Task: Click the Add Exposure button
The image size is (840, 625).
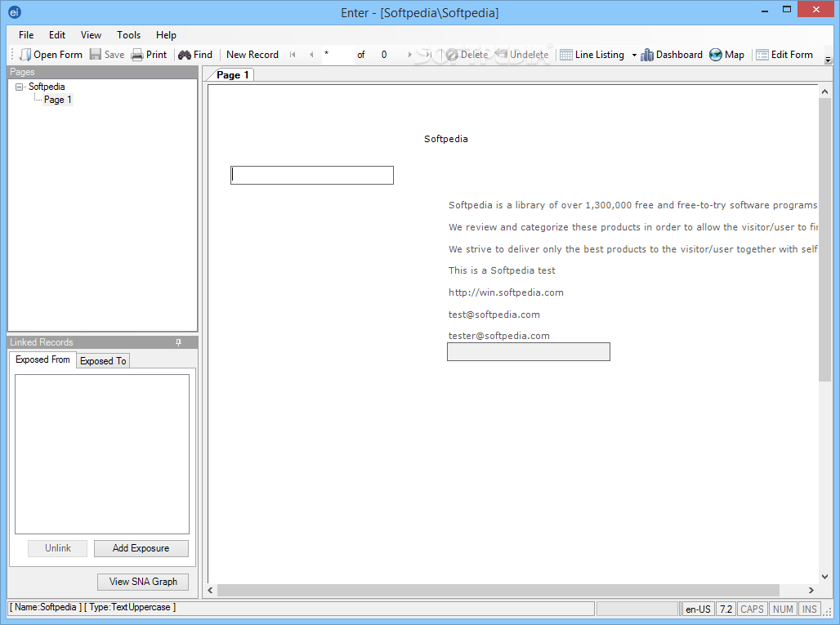Action: click(x=141, y=548)
